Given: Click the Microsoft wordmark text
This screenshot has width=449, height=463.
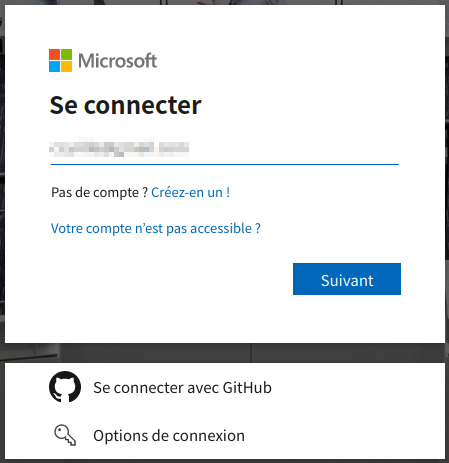Looking at the screenshot, I should [117, 61].
